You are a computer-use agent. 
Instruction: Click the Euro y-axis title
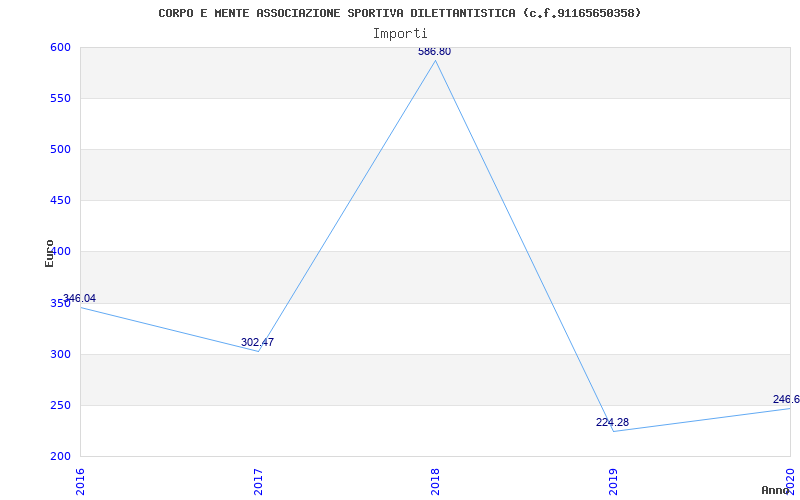coord(49,254)
